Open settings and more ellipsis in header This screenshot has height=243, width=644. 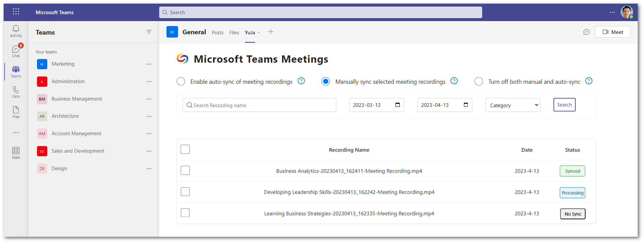612,12
